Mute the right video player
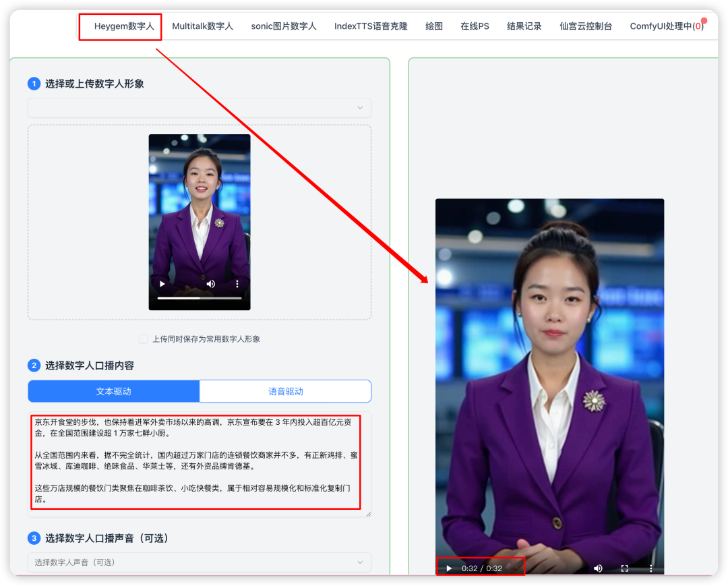The image size is (728, 586). [598, 568]
